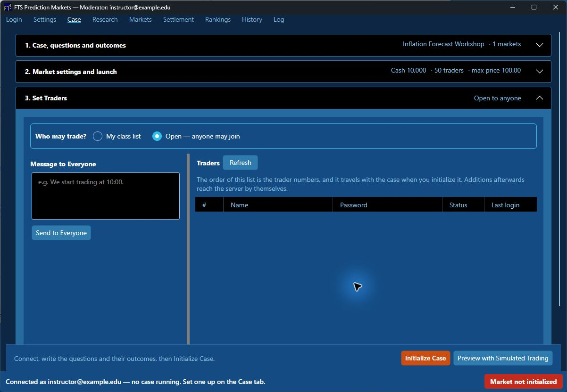Click the Initialize Case button
567x392 pixels.
pyautogui.click(x=425, y=358)
